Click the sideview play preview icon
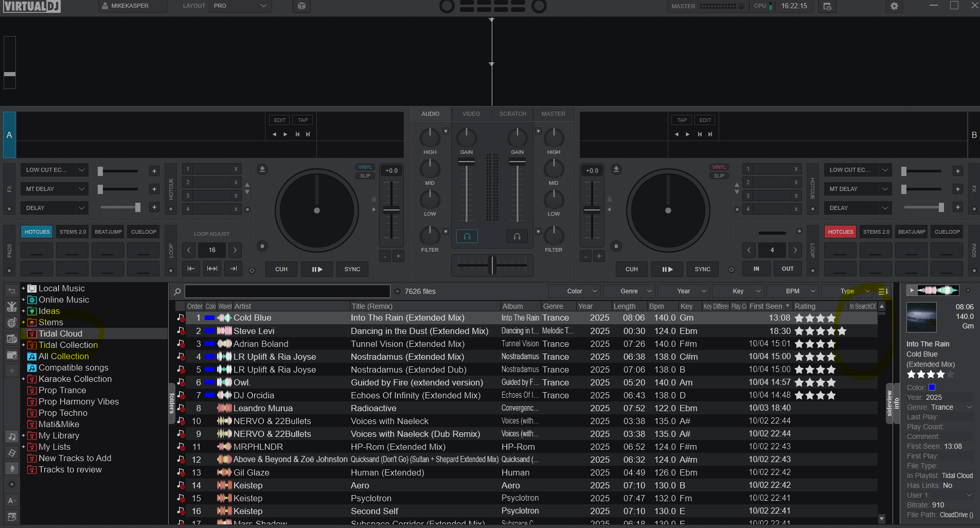The image size is (980, 528). (x=912, y=290)
